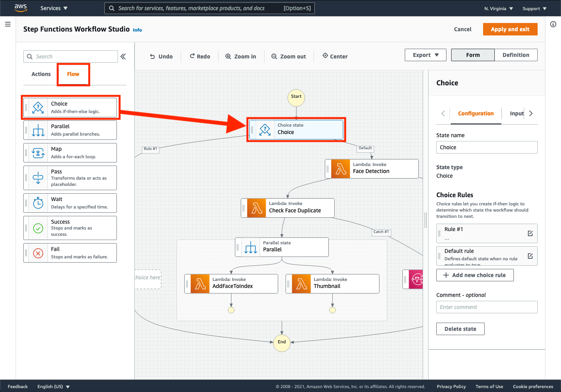
Task: Center the workflow canvas
Action: pos(335,57)
